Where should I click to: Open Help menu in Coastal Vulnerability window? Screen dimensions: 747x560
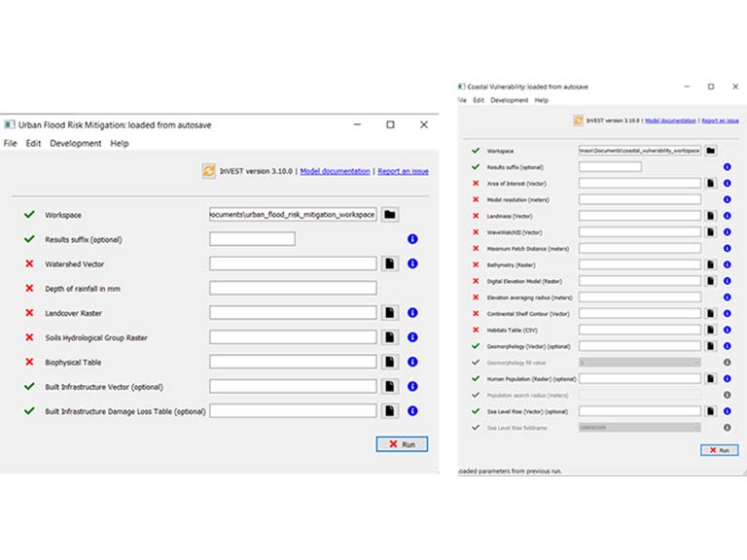pyautogui.click(x=541, y=100)
